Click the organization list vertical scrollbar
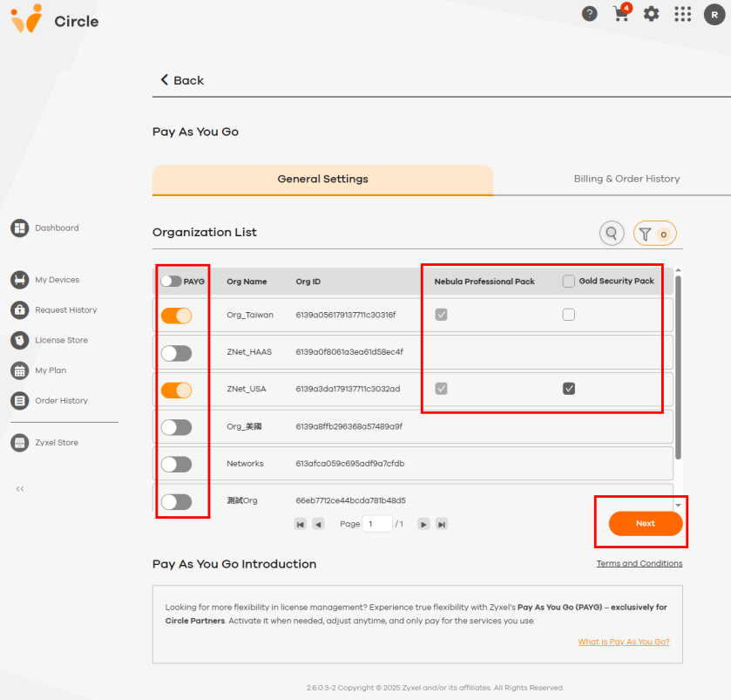 click(x=678, y=368)
